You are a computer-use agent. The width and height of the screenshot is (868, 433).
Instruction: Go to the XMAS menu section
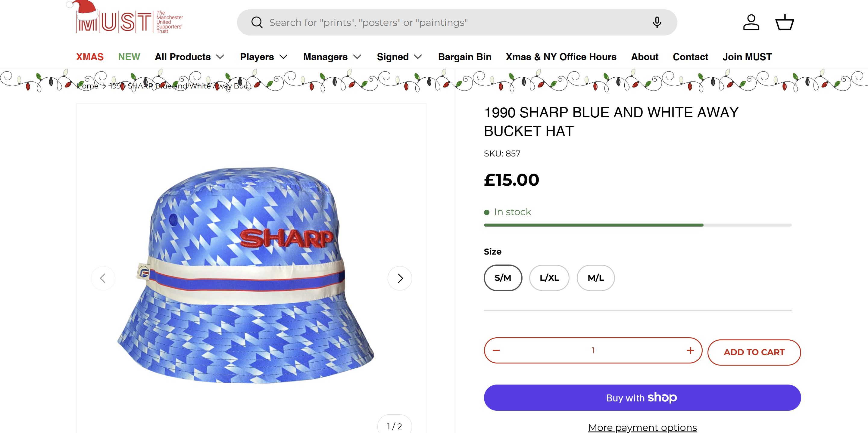click(90, 57)
